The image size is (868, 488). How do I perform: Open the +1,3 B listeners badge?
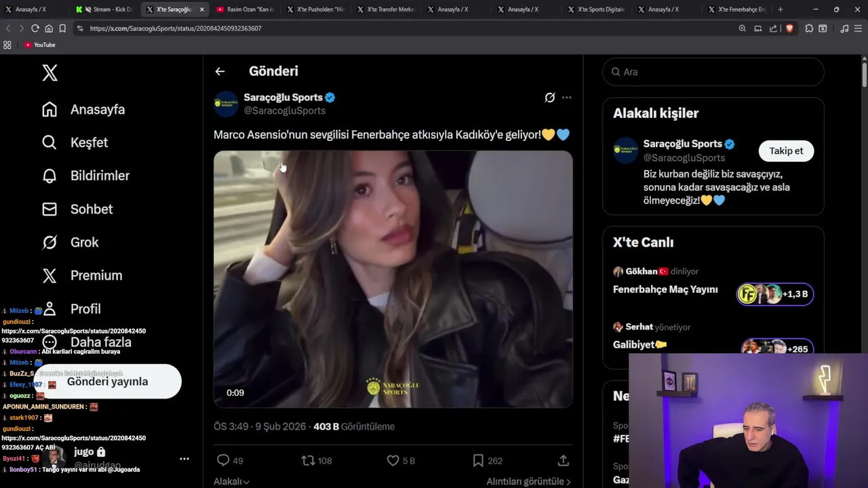pyautogui.click(x=775, y=293)
